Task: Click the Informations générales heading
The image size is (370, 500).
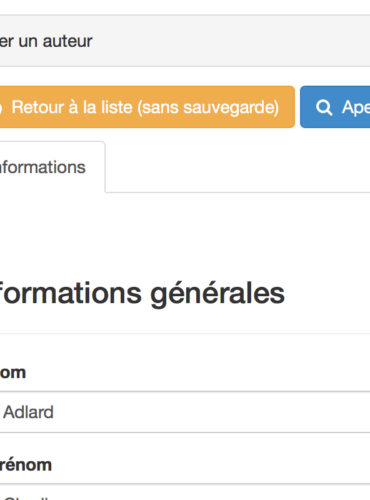Action: (x=142, y=294)
